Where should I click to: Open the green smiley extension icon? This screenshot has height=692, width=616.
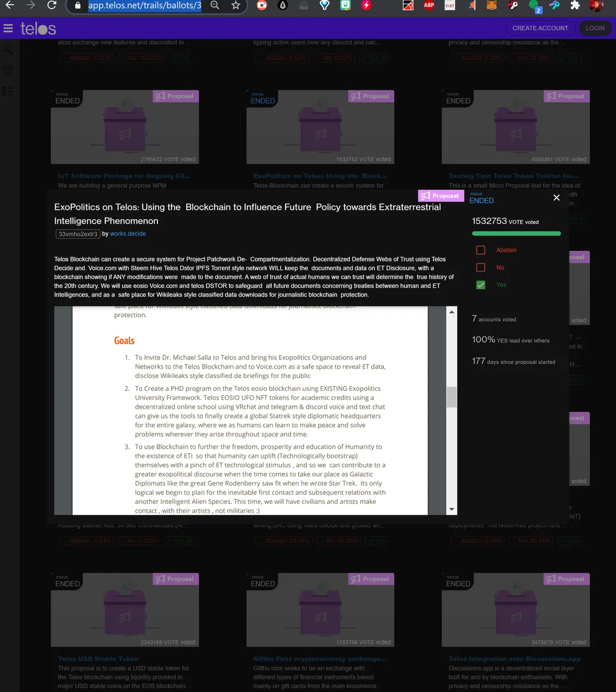[x=346, y=5]
